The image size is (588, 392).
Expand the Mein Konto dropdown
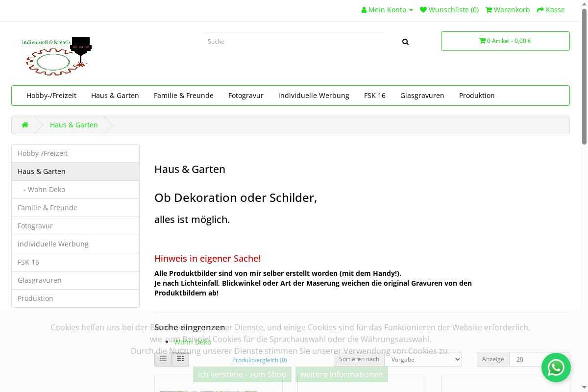[387, 10]
